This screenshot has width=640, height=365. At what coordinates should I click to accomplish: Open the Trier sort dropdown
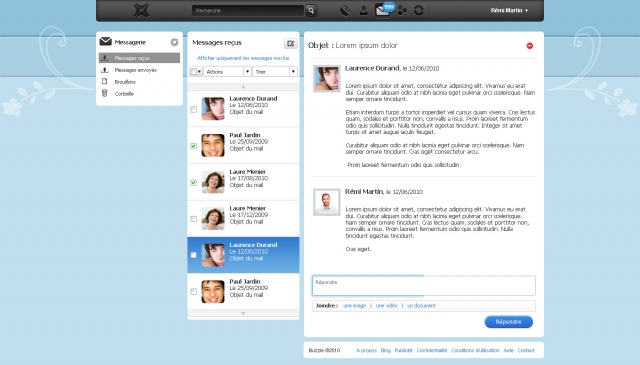coord(275,71)
